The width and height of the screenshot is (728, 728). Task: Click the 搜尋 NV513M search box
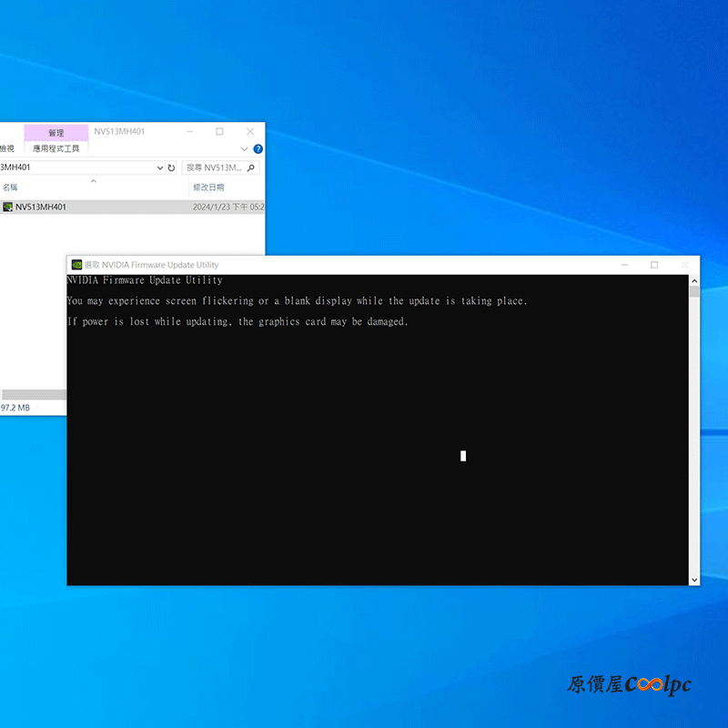220,167
